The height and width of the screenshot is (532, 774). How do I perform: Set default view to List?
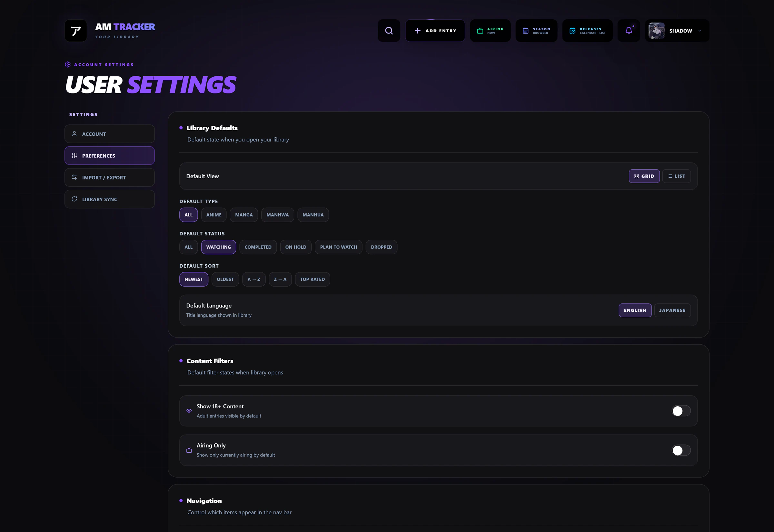[x=676, y=176]
